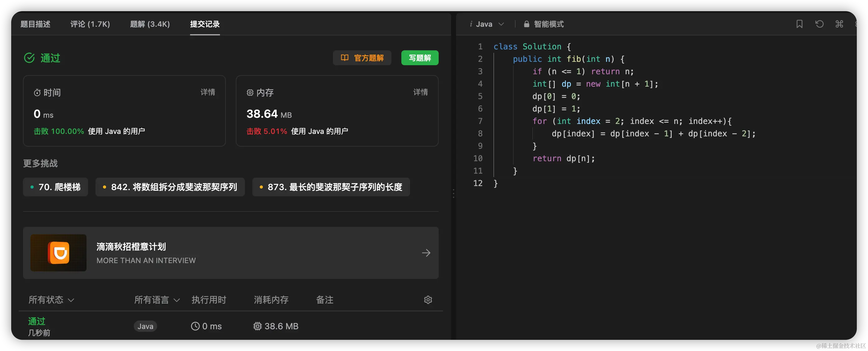This screenshot has width=868, height=351.
Task: Open the 题解 (3.4K) tab
Action: coord(150,24)
